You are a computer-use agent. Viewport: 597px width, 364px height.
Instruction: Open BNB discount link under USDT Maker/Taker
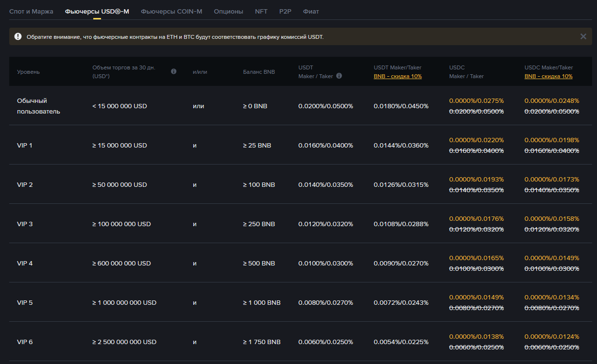(397, 76)
